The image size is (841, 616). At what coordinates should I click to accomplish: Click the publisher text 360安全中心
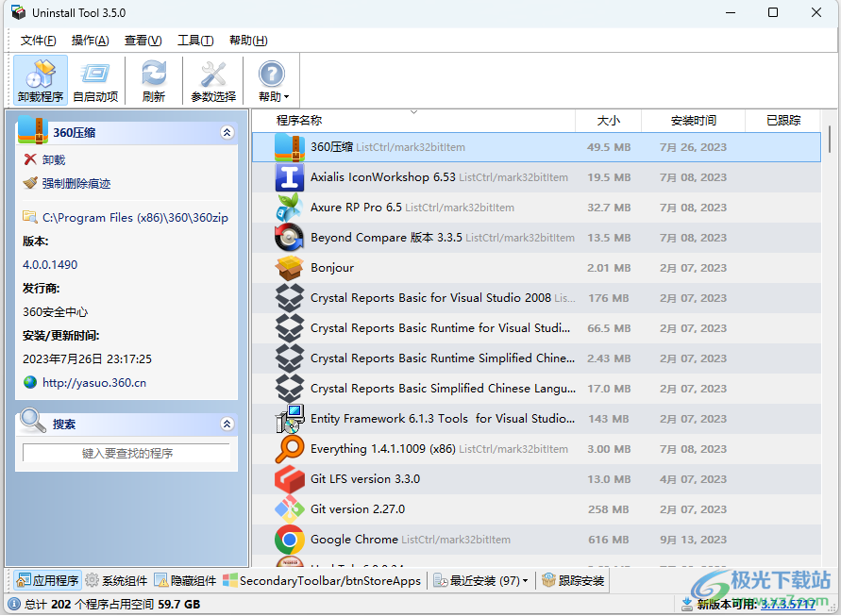click(x=56, y=312)
